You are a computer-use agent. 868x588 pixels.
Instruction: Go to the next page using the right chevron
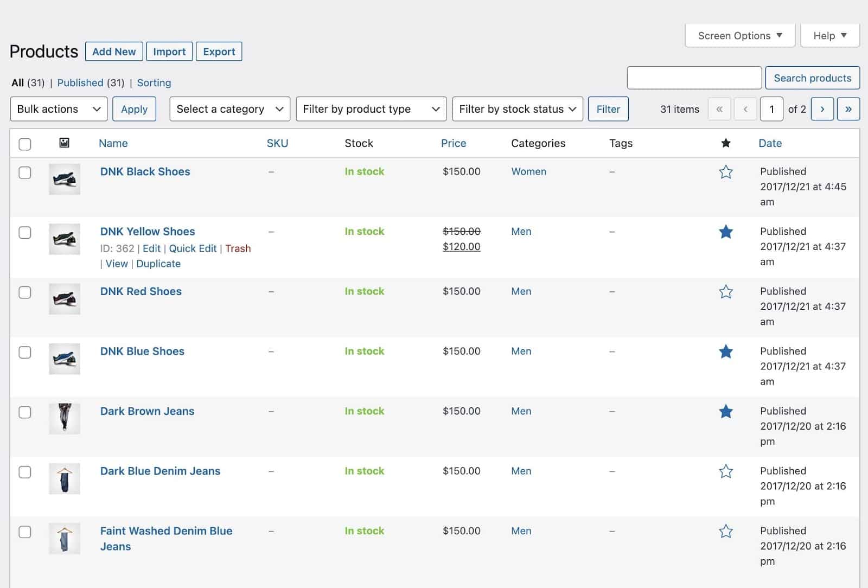tap(822, 109)
